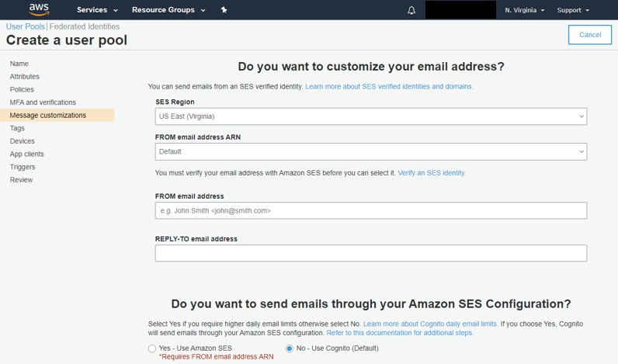Expand the SES Region dropdown
The width and height of the screenshot is (618, 364).
(x=370, y=116)
